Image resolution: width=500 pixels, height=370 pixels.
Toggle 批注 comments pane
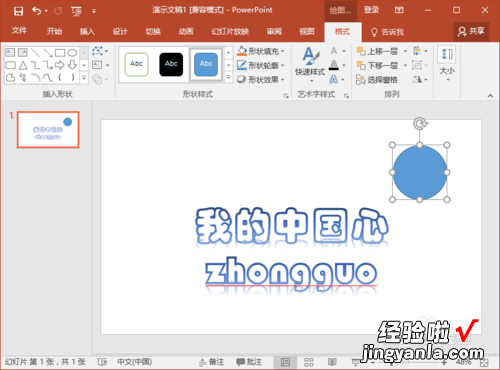[x=249, y=362]
